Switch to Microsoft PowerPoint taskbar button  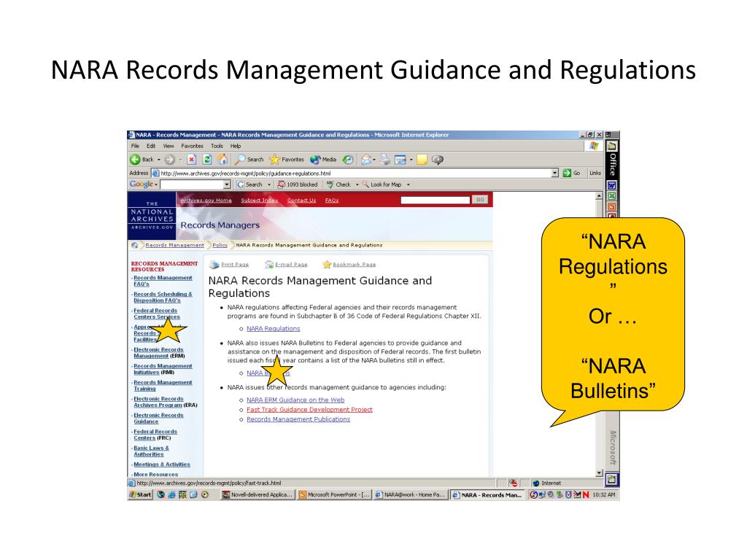coord(335,495)
